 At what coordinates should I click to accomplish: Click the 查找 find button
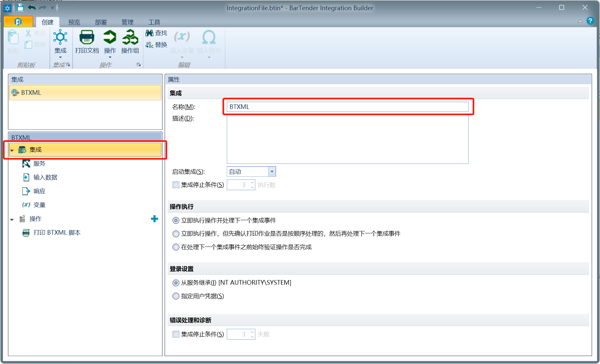(156, 33)
